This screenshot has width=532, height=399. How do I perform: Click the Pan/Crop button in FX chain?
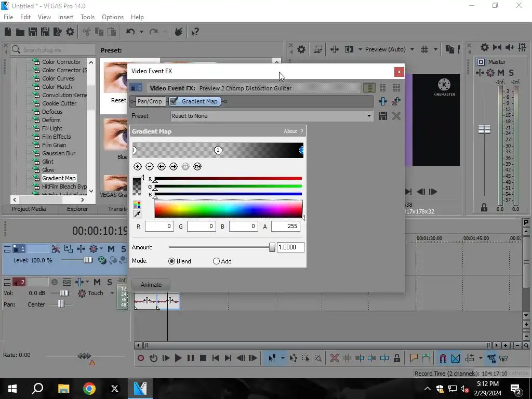pyautogui.click(x=149, y=101)
